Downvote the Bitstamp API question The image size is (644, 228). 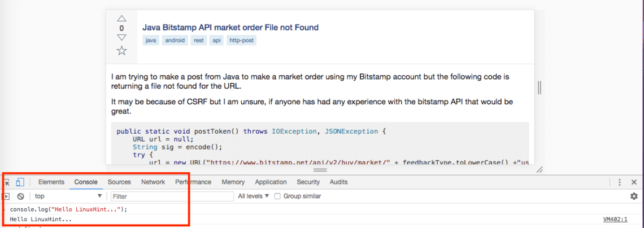tap(121, 38)
